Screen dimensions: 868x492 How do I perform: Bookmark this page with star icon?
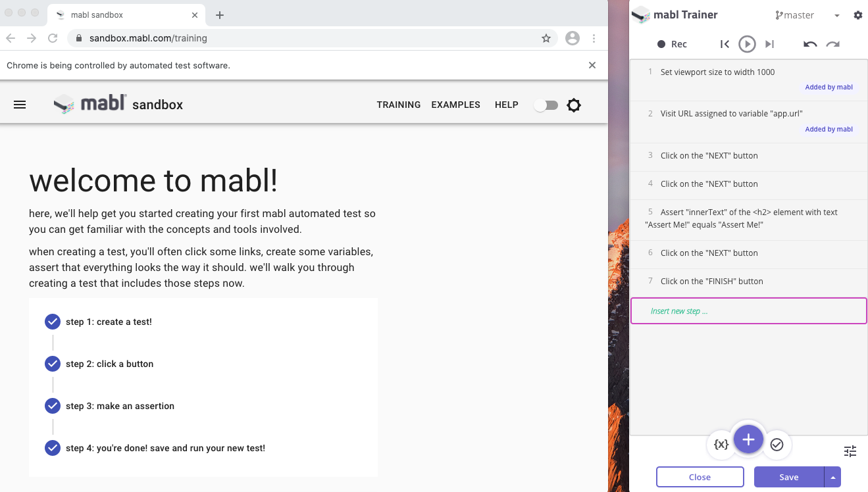point(546,38)
